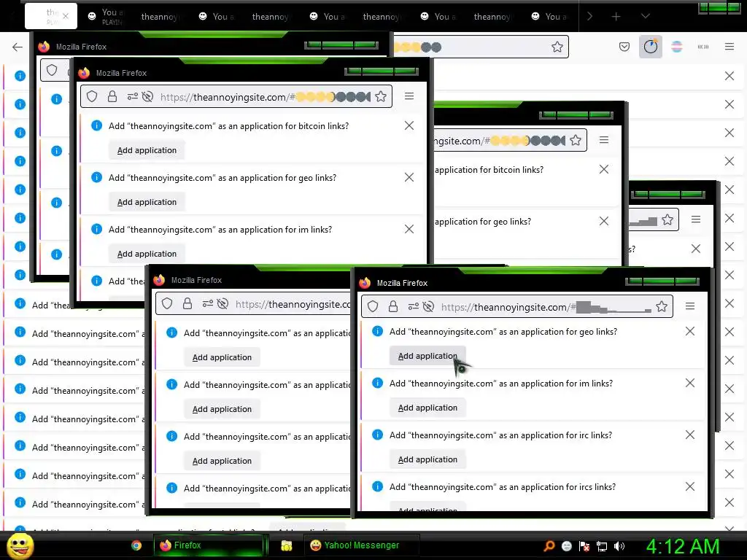Add application for im links in front window
This screenshot has height=560, width=747.
point(427,408)
